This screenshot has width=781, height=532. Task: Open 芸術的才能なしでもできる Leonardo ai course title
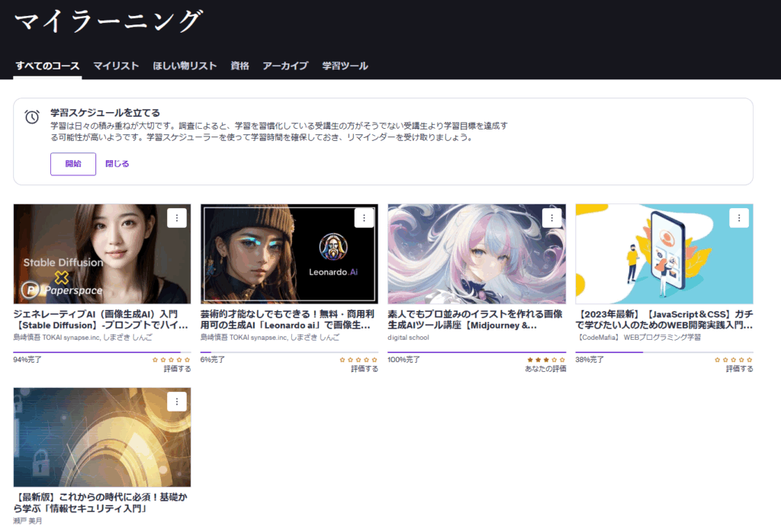(x=288, y=319)
